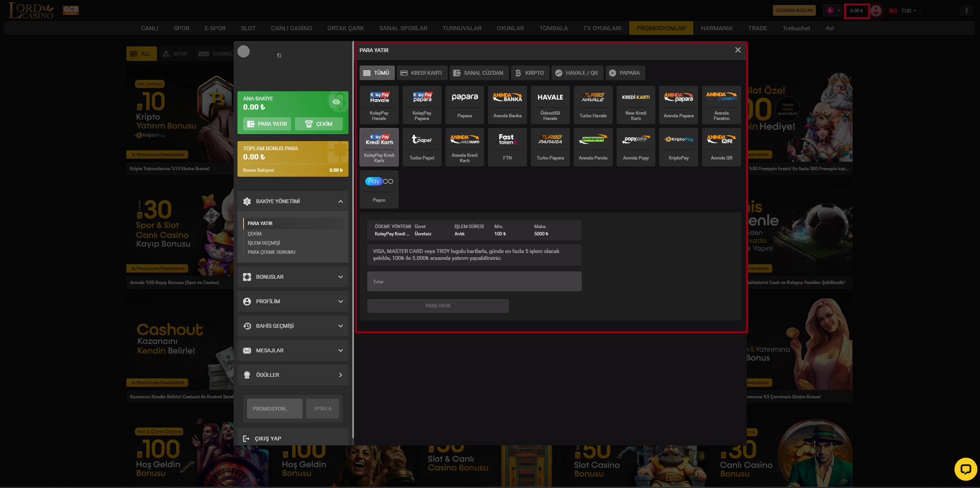The width and height of the screenshot is (980, 488).
Task: Click the Promosyon code input field
Action: tap(275, 409)
